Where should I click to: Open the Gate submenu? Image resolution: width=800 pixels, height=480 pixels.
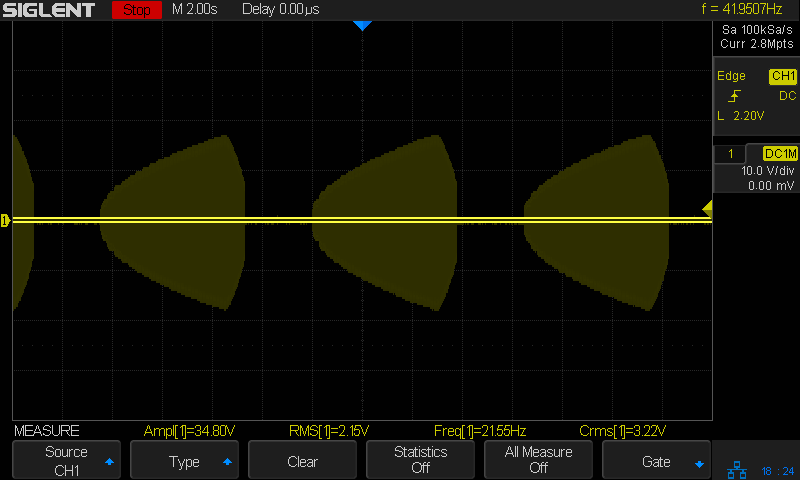tap(656, 461)
